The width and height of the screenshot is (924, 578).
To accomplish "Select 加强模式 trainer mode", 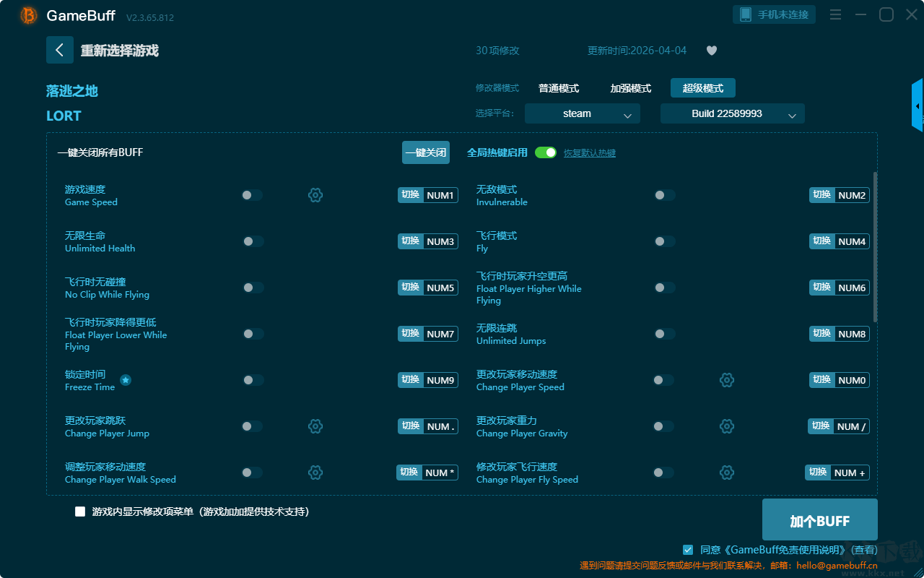I will pos(631,88).
